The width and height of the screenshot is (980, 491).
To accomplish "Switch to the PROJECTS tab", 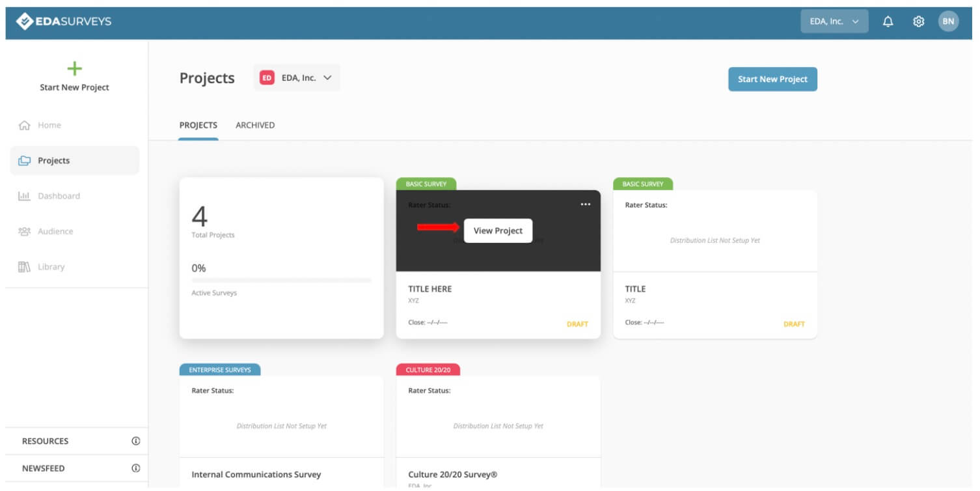I will click(x=198, y=125).
